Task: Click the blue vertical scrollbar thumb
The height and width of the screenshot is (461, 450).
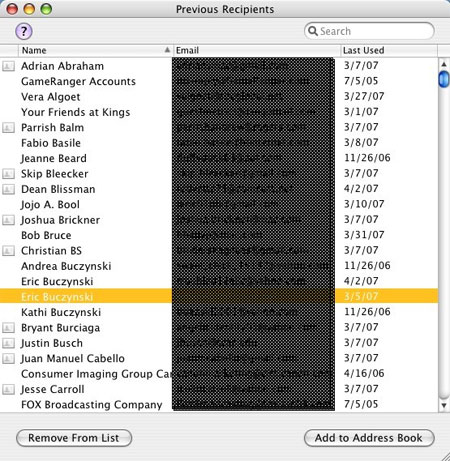Action: coord(444,79)
